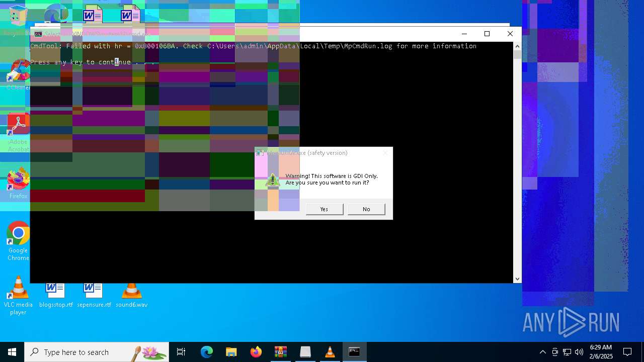Image resolution: width=644 pixels, height=362 pixels.
Task: Click the volume speaker tray icon
Action: point(579,352)
